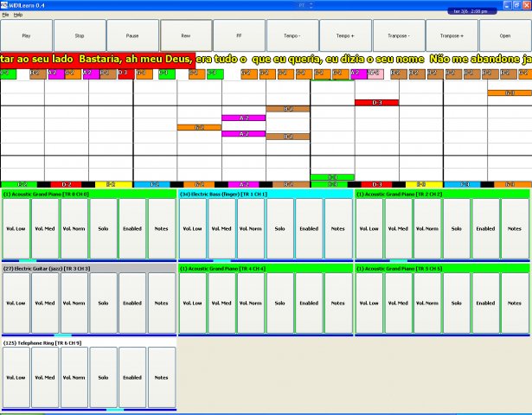Screen dimensions: 532x415
Task: Decrease speed with Tempo -
Action: pos(292,35)
